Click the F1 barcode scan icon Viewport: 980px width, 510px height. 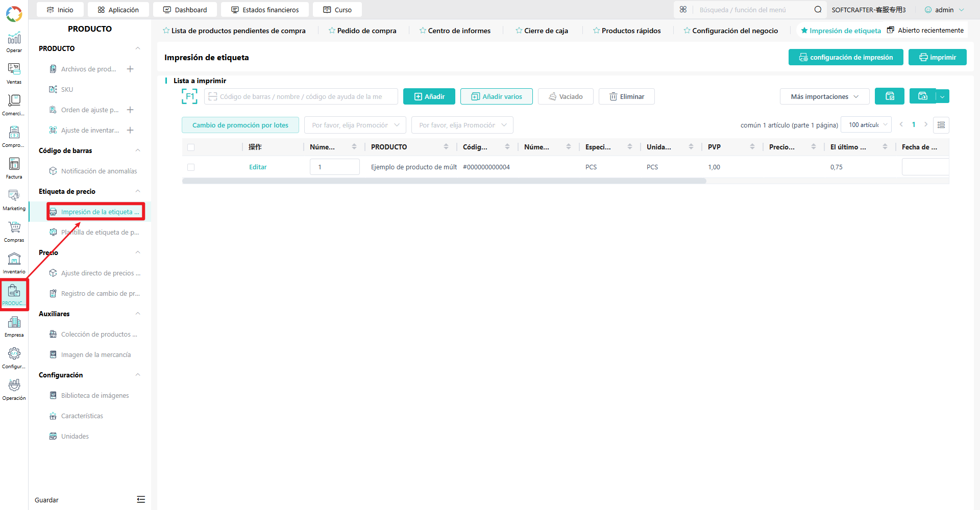(189, 96)
